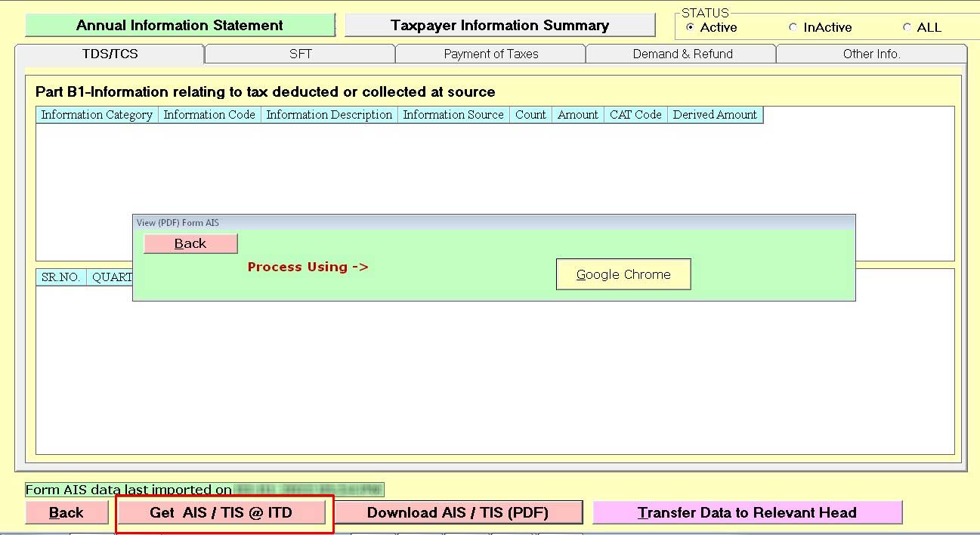Click the Information Description column header
The image size is (980, 535).
point(329,115)
